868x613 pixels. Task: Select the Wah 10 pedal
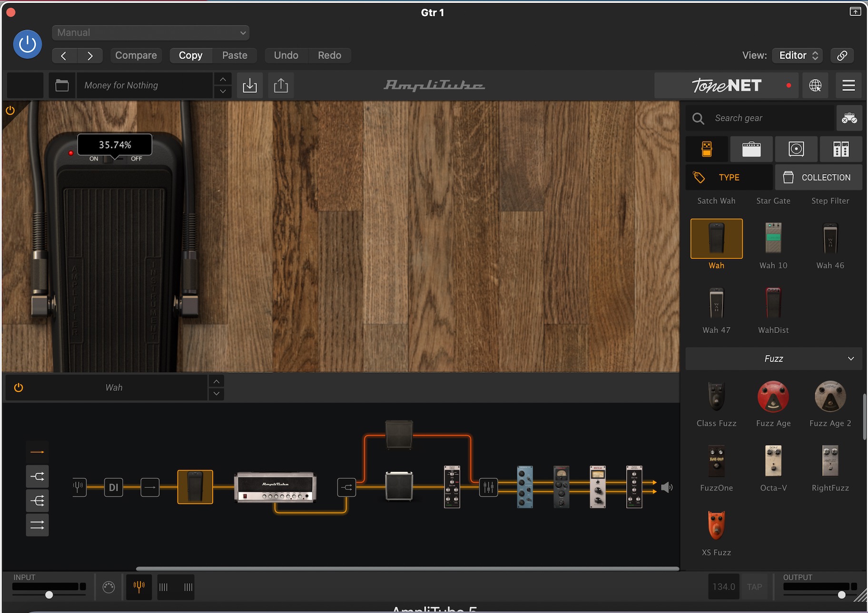pos(773,239)
